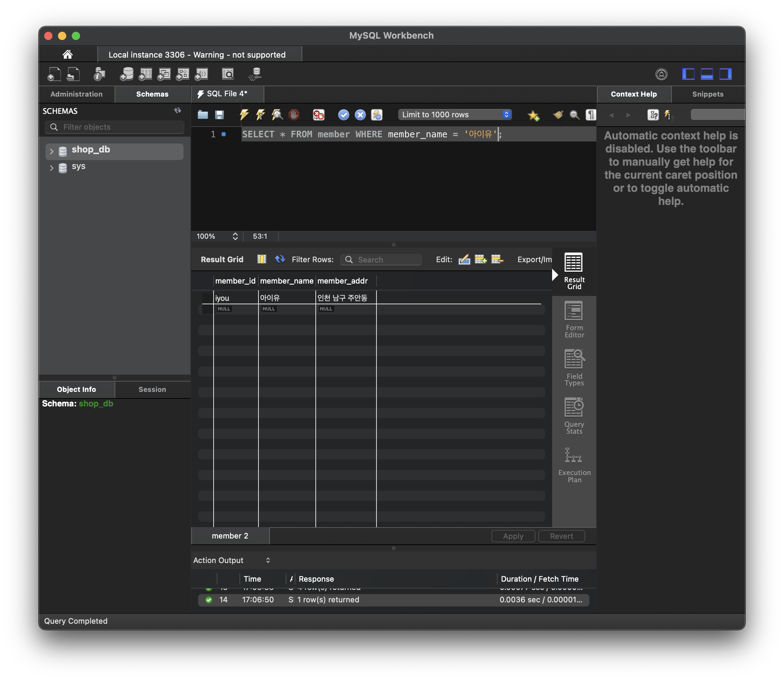Commit the transaction with the checkmark icon
784x681 pixels.
(344, 115)
